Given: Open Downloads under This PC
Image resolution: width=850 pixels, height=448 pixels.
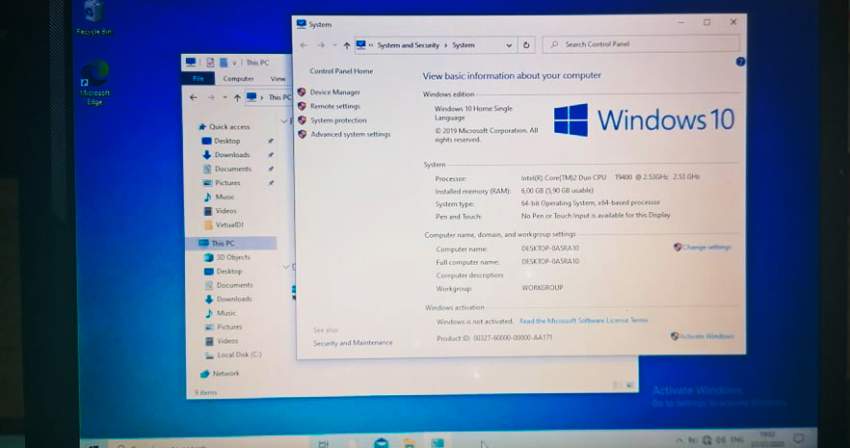Looking at the screenshot, I should click(234, 299).
